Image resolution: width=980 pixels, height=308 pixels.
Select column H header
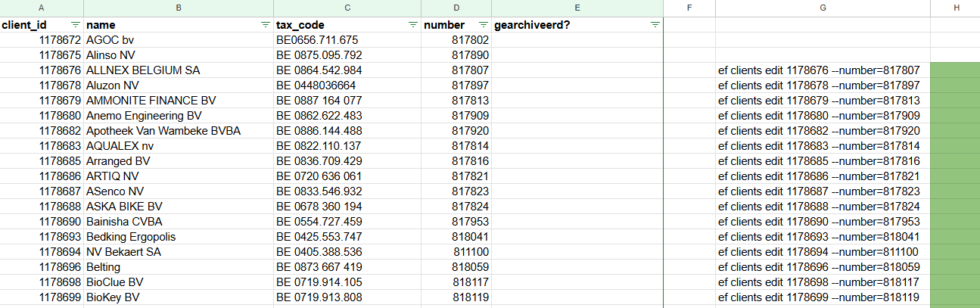pyautogui.click(x=955, y=8)
